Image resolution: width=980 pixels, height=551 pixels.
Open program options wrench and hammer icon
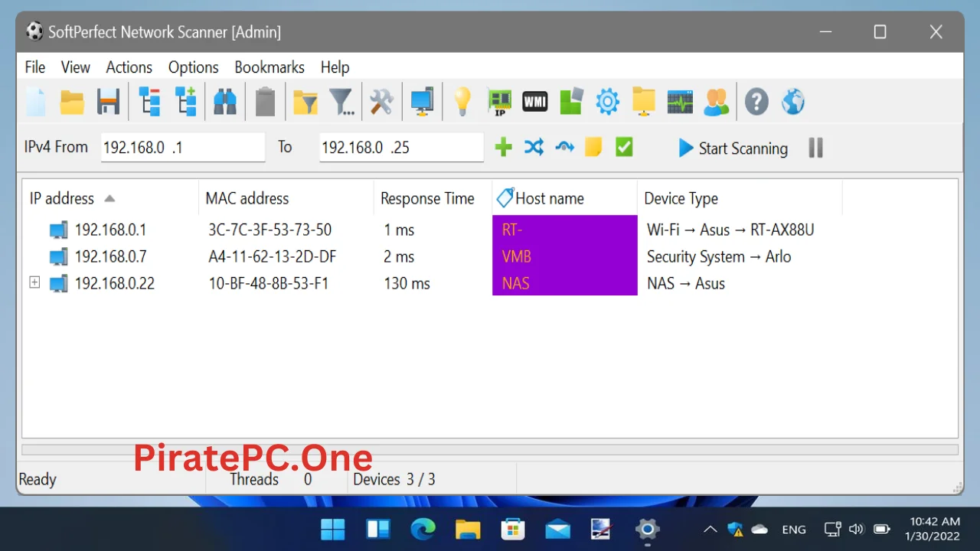click(x=381, y=102)
